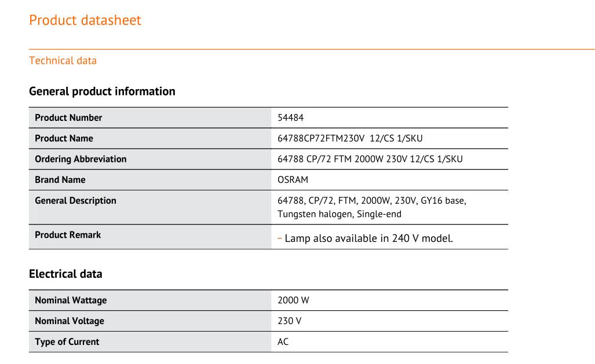Click the Nominal Wattage label
Image resolution: width=595 pixels, height=364 pixels.
(71, 300)
